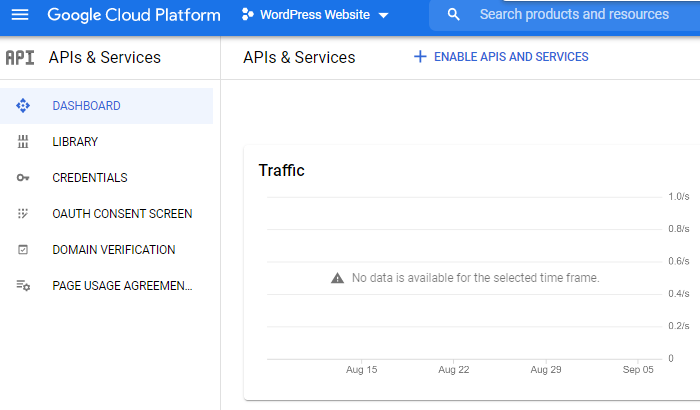Click the WordPress Website project hexagon icon
The image size is (700, 410).
[247, 15]
